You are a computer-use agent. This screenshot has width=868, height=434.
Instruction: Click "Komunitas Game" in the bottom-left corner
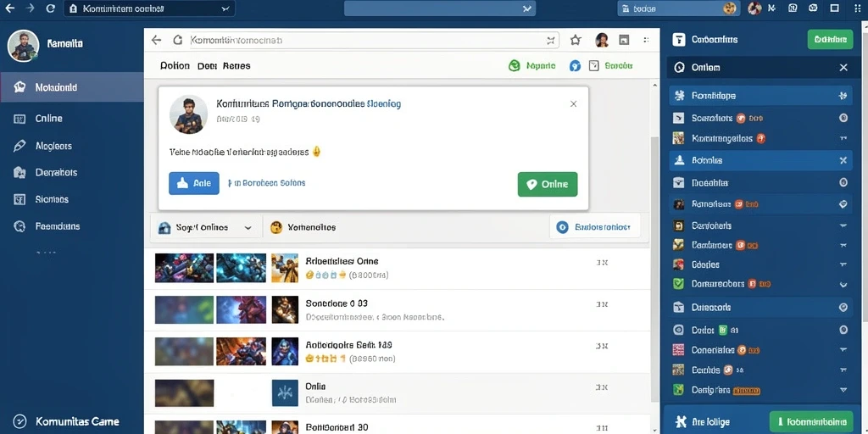point(77,421)
